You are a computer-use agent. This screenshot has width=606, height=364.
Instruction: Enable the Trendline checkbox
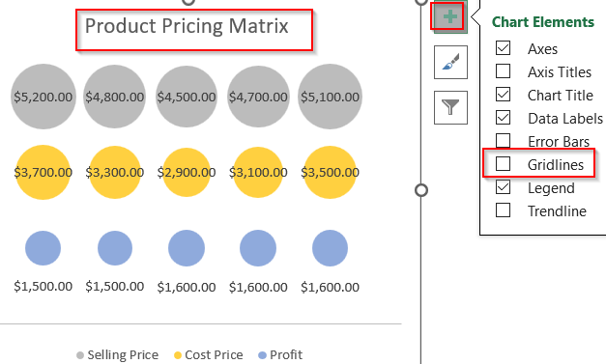click(503, 210)
